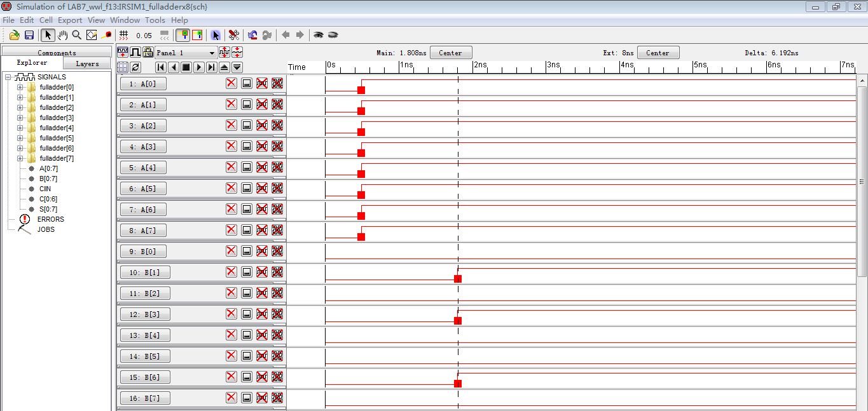Click the Zoom magnifier tool
Image resolution: width=868 pixels, height=411 pixels.
(x=77, y=36)
